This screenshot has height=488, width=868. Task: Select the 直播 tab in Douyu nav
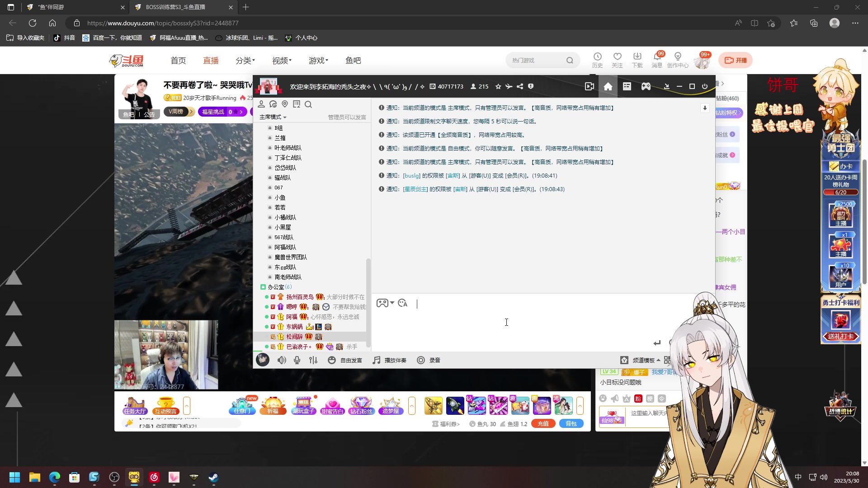pos(211,60)
